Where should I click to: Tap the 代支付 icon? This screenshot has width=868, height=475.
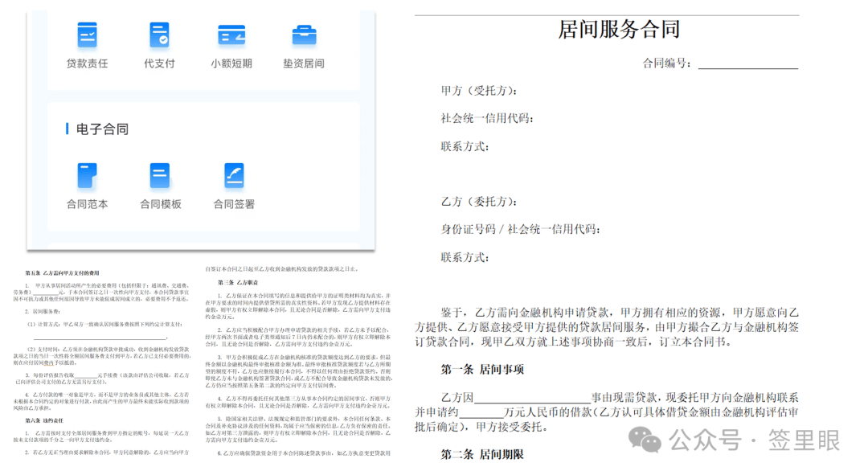(x=159, y=35)
